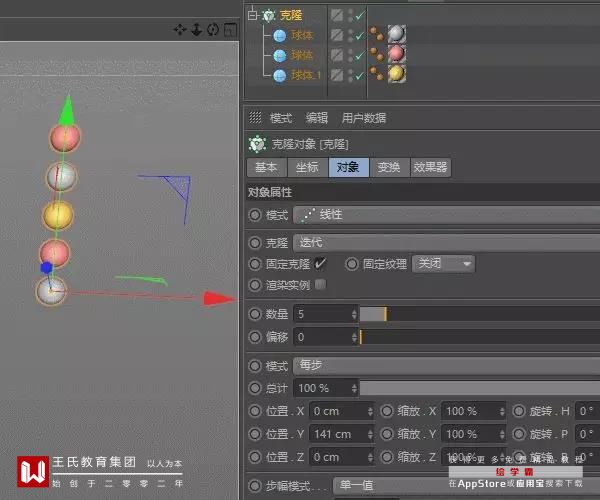
Task: Toggle visibility dots on the 克隆 row
Action: pos(351,15)
